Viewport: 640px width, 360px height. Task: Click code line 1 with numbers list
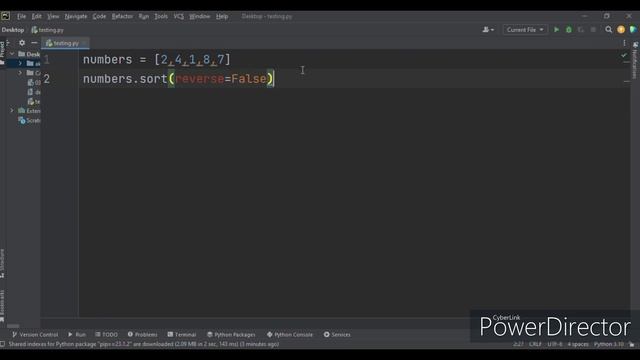tap(157, 60)
